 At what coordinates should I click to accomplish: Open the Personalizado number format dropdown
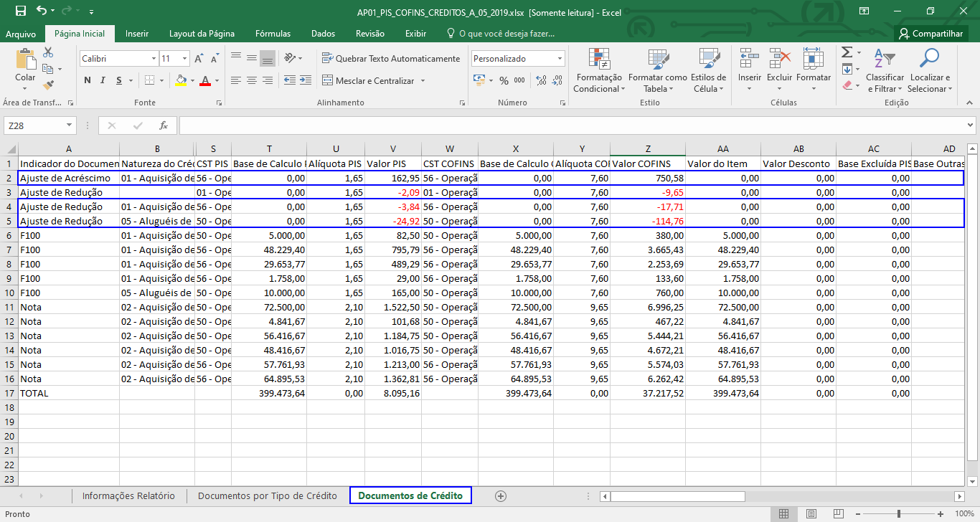pyautogui.click(x=560, y=59)
